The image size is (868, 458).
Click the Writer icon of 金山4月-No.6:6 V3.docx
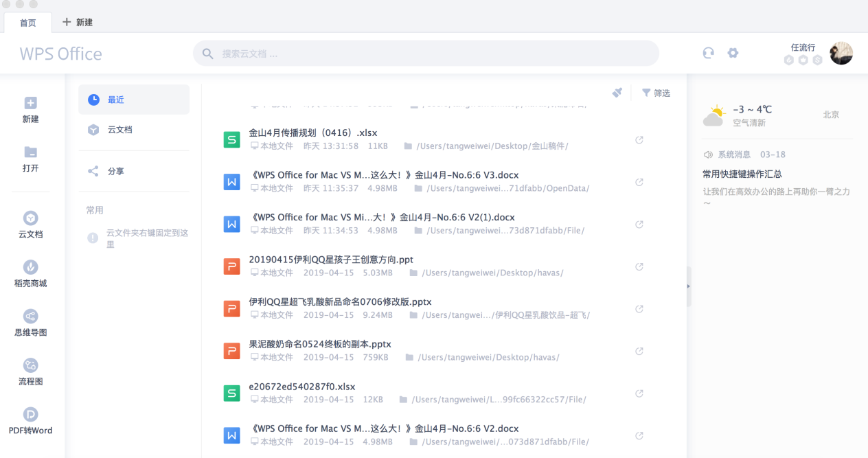click(x=232, y=181)
